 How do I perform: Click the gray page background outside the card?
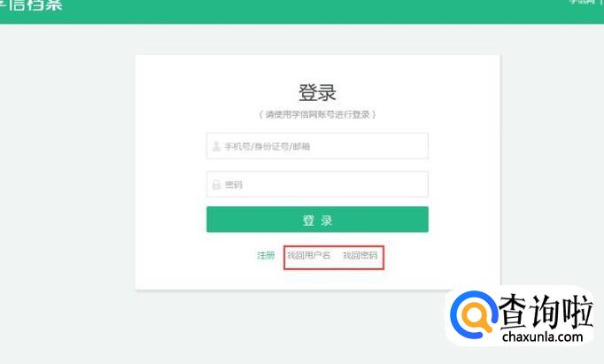point(67,192)
